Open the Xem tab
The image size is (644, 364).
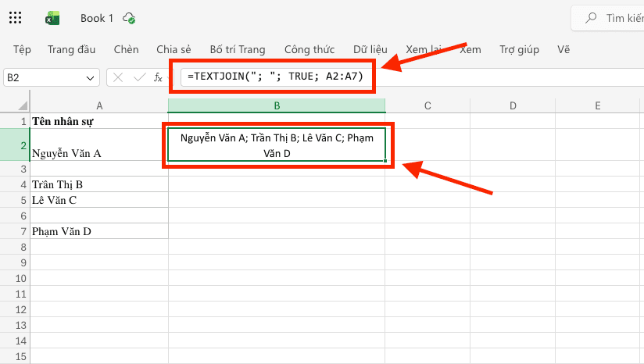(470, 50)
